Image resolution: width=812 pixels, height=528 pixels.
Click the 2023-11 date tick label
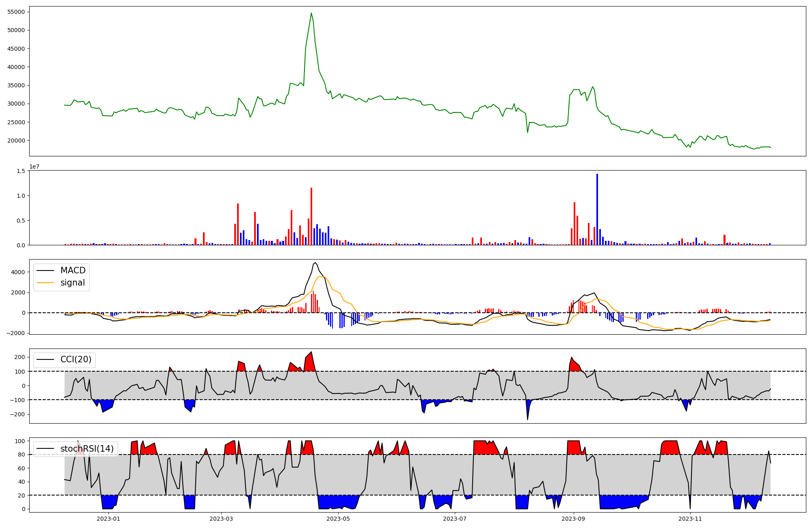pos(690,519)
